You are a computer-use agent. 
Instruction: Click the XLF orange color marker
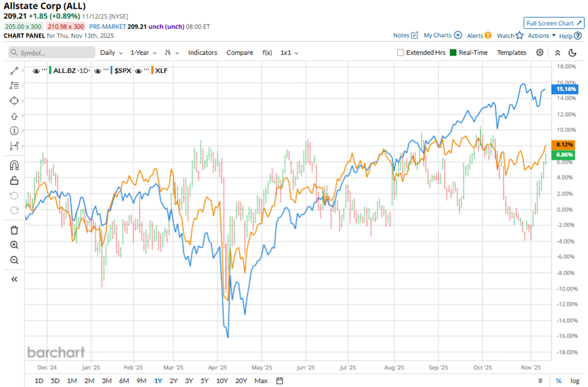[152, 71]
